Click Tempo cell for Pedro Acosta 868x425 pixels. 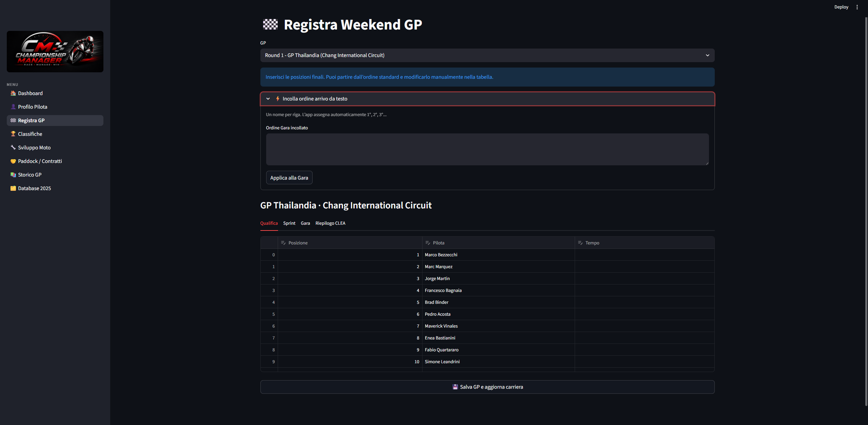coord(645,314)
